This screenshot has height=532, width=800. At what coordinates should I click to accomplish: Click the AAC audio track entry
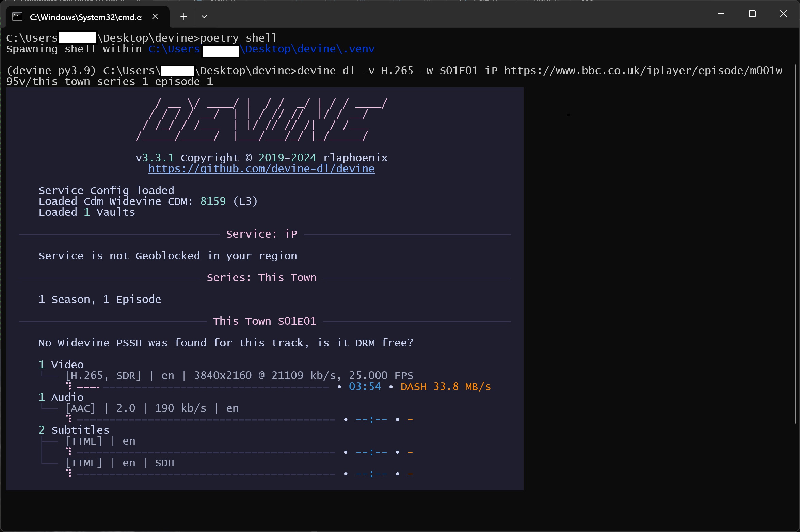pyautogui.click(x=152, y=408)
